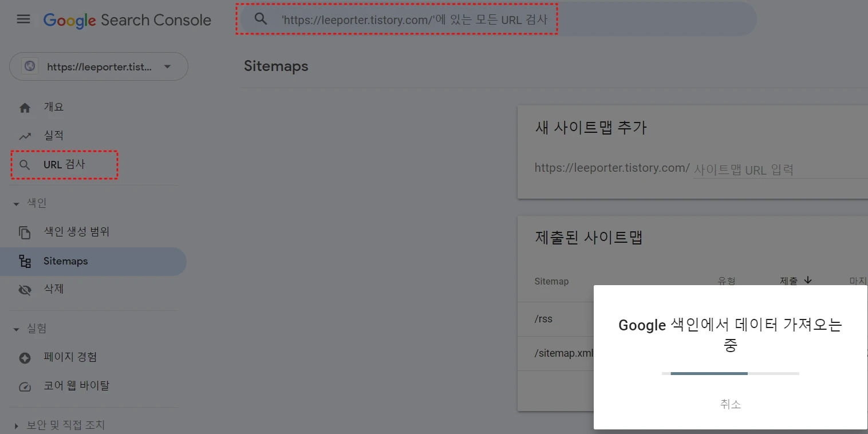Image resolution: width=868 pixels, height=434 pixels.
Task: Click the 유형 column header
Action: [727, 281]
